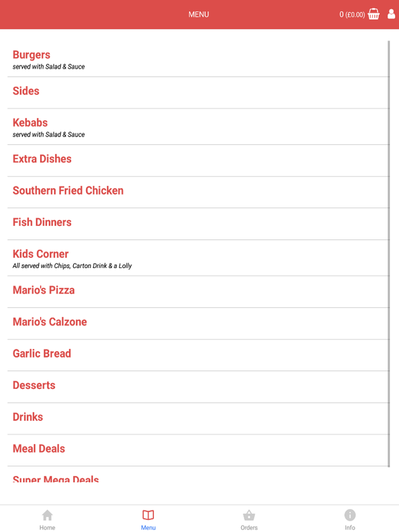Choose the Garlic Bread category

click(198, 355)
